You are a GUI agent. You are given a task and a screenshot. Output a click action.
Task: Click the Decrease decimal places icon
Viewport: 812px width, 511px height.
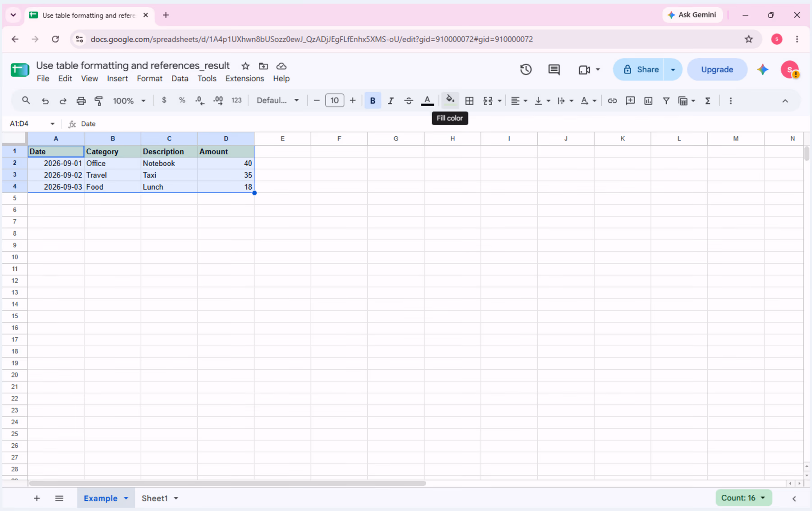(200, 100)
